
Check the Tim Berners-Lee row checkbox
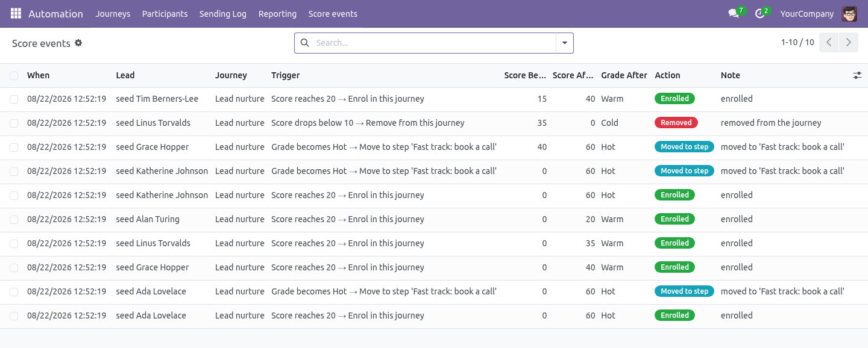[x=14, y=99]
